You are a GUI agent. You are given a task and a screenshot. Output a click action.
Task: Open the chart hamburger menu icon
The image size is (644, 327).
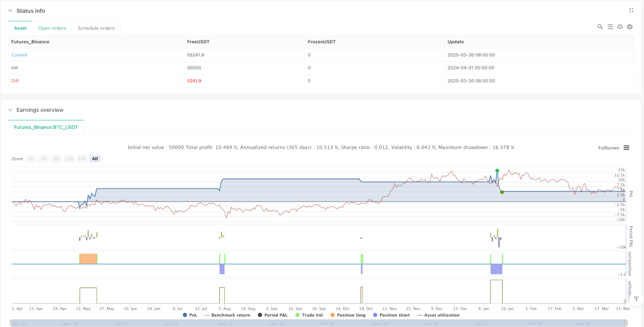pos(626,148)
